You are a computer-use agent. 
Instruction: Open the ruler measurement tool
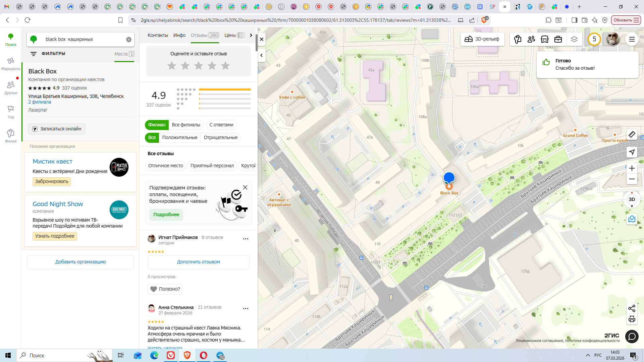point(632,134)
